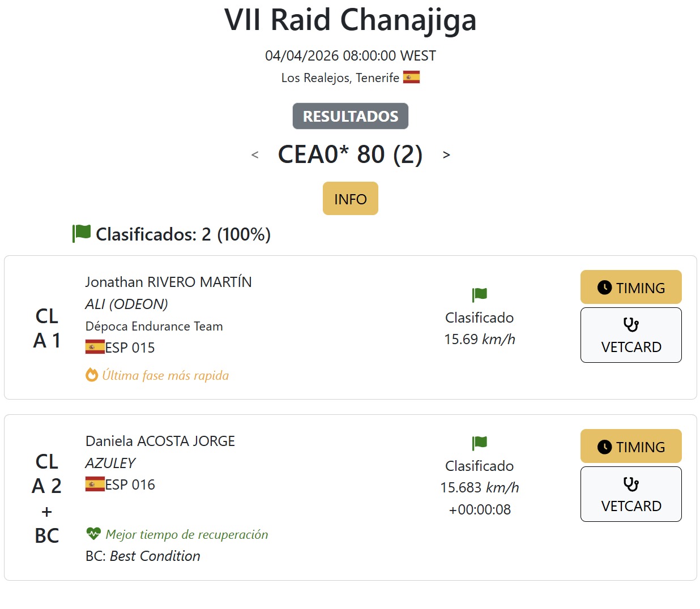
Task: Click the VII Raid Chanajiga title
Action: (x=350, y=20)
